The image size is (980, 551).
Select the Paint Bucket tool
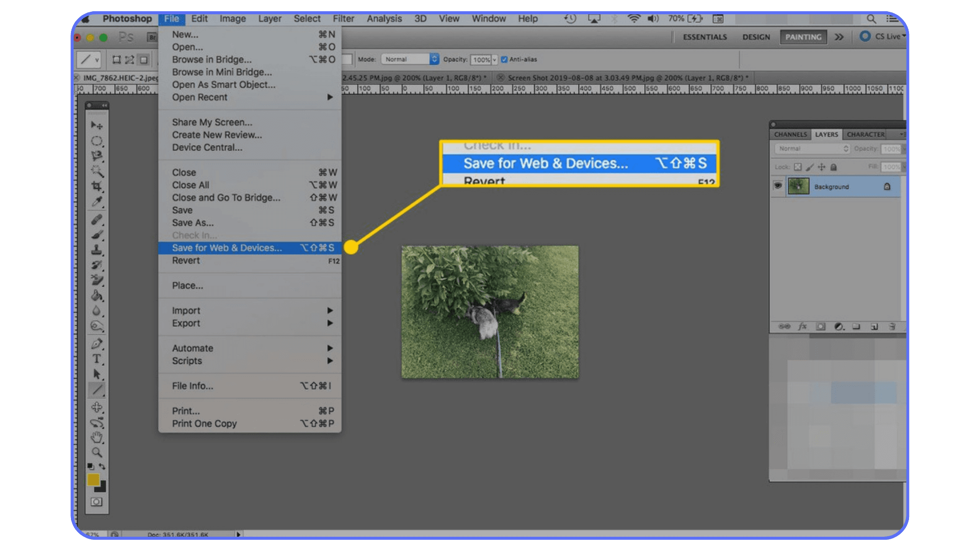point(97,295)
